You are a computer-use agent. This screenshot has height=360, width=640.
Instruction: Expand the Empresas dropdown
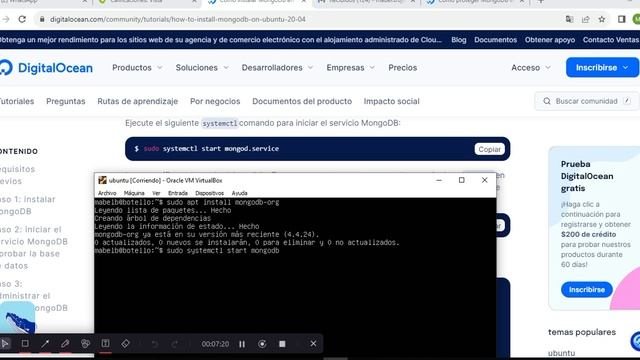coord(350,68)
